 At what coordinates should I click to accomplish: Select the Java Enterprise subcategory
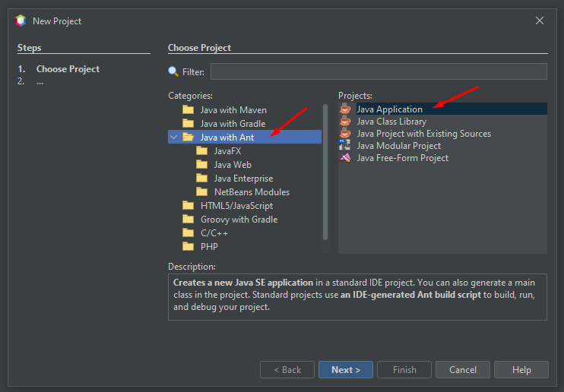click(242, 179)
